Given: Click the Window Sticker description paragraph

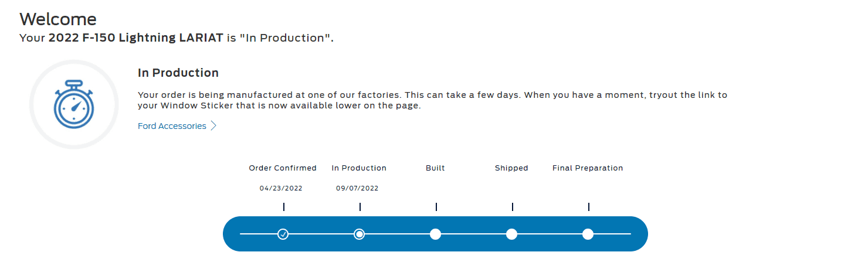Looking at the screenshot, I should (432, 101).
